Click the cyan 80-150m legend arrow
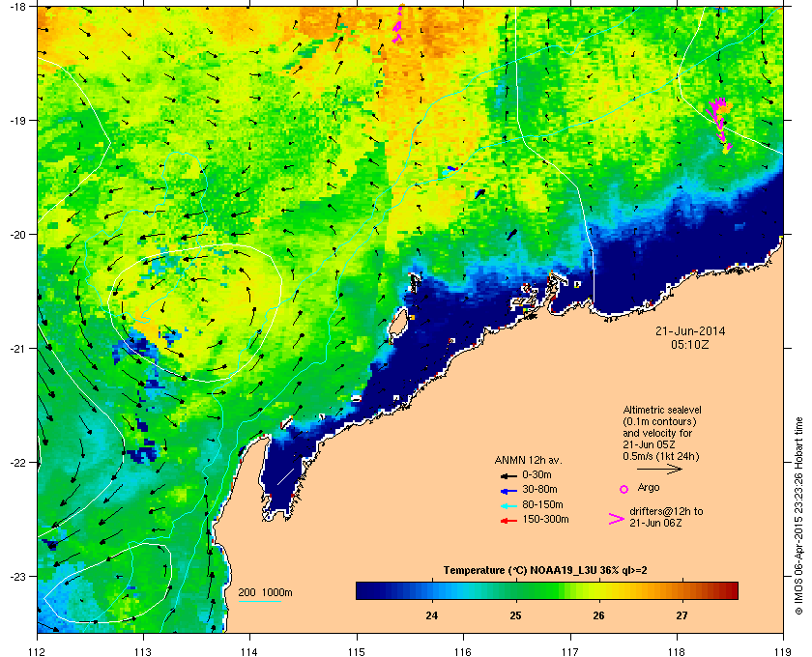This screenshot has width=812, height=657. 509,505
